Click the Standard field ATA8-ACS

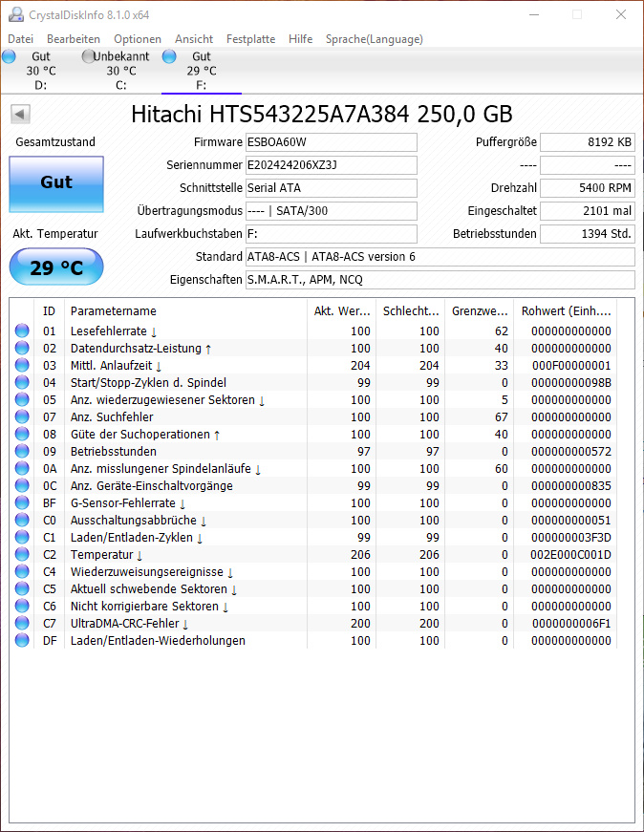click(x=440, y=257)
